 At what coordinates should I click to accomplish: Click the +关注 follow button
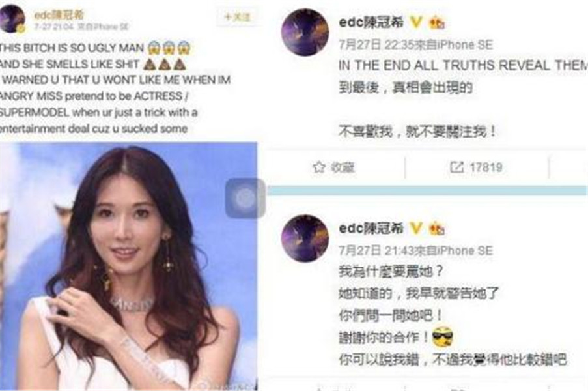click(x=238, y=17)
